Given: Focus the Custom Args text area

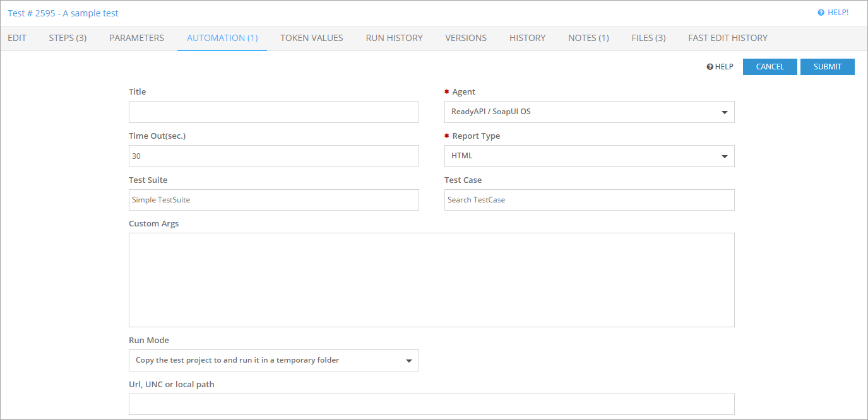Looking at the screenshot, I should pyautogui.click(x=431, y=279).
